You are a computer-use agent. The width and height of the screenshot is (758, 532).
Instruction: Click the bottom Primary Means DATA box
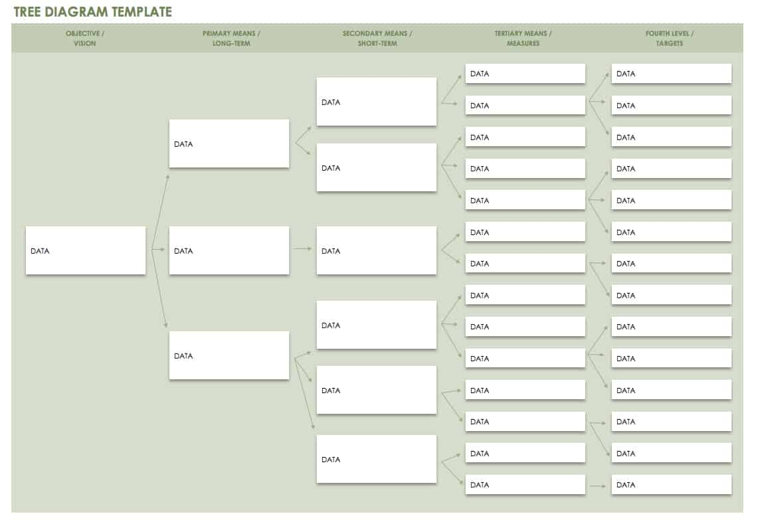tap(229, 355)
